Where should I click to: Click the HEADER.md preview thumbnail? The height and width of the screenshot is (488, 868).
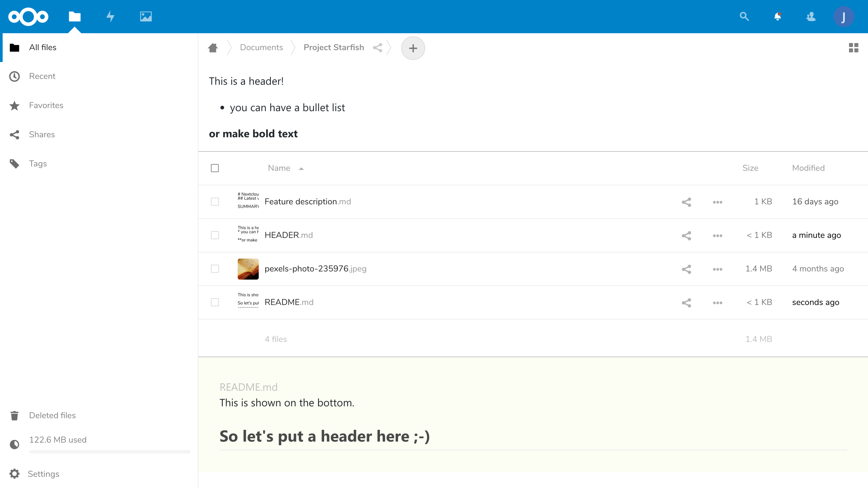(x=248, y=235)
